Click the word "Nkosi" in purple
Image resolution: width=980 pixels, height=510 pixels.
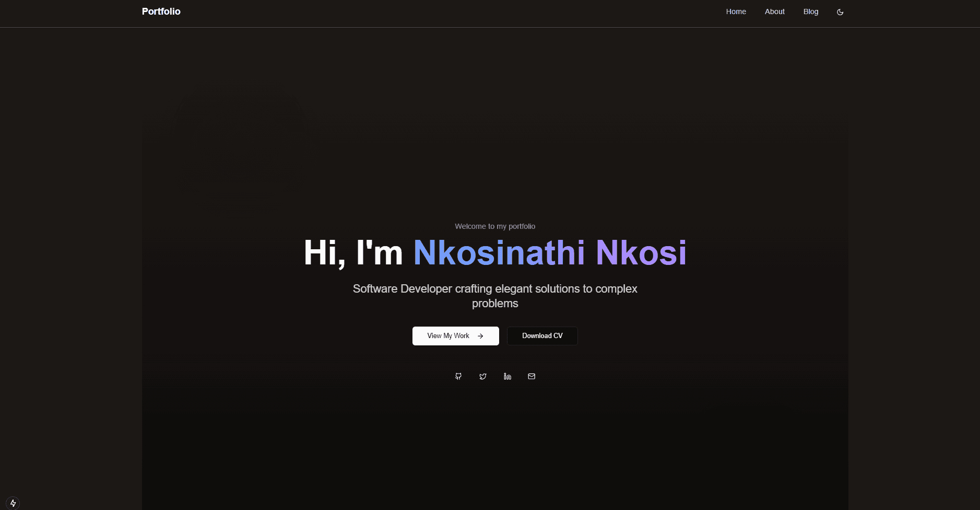(641, 253)
